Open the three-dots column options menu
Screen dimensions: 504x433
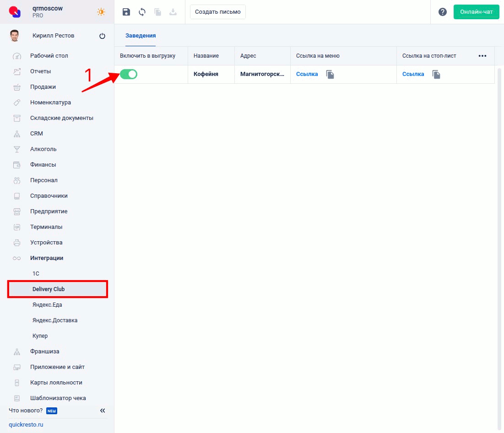(482, 56)
